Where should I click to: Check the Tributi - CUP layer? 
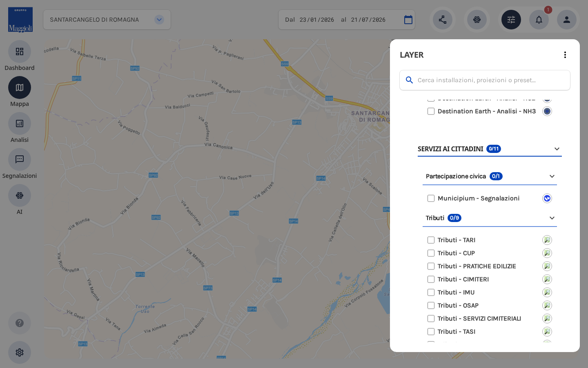coord(431,253)
